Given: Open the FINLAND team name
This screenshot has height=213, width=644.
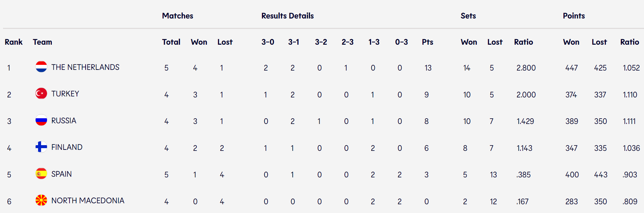Looking at the screenshot, I should pos(67,147).
